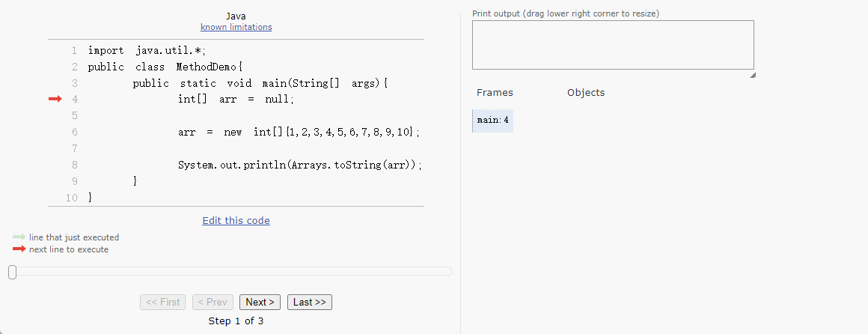Click the < Prev button
The height and width of the screenshot is (334, 868).
point(213,302)
